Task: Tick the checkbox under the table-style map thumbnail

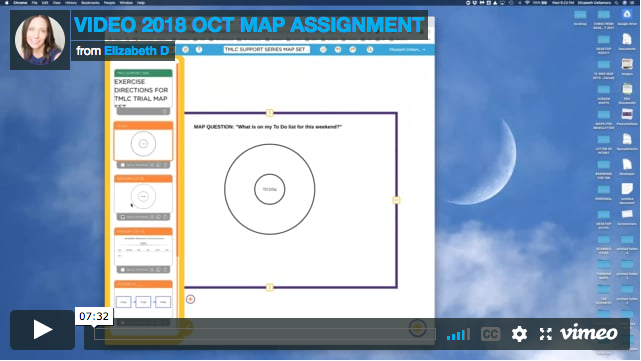Action: click(123, 270)
